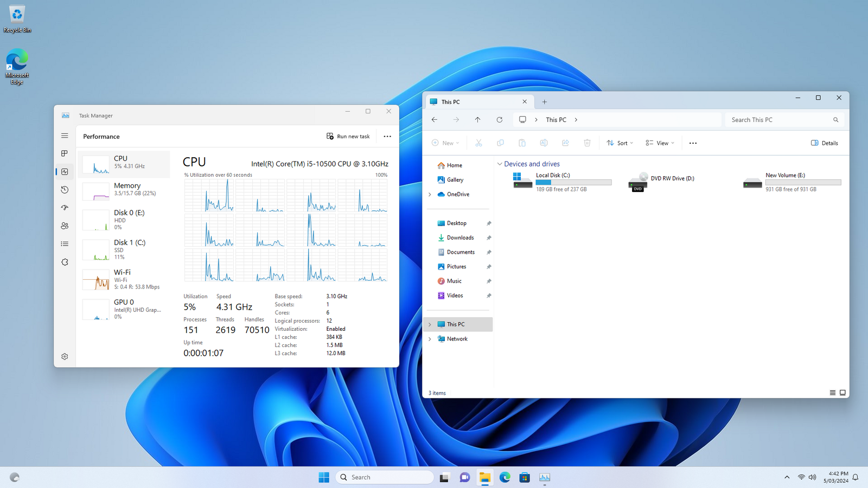The image size is (868, 488).
Task: Open Home in Explorer navigation pane
Action: pos(455,165)
